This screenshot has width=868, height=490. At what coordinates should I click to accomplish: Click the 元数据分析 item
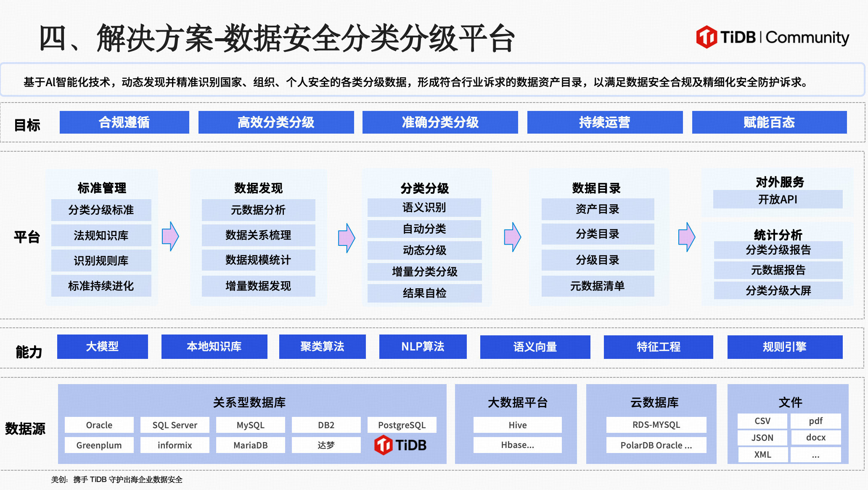[258, 210]
